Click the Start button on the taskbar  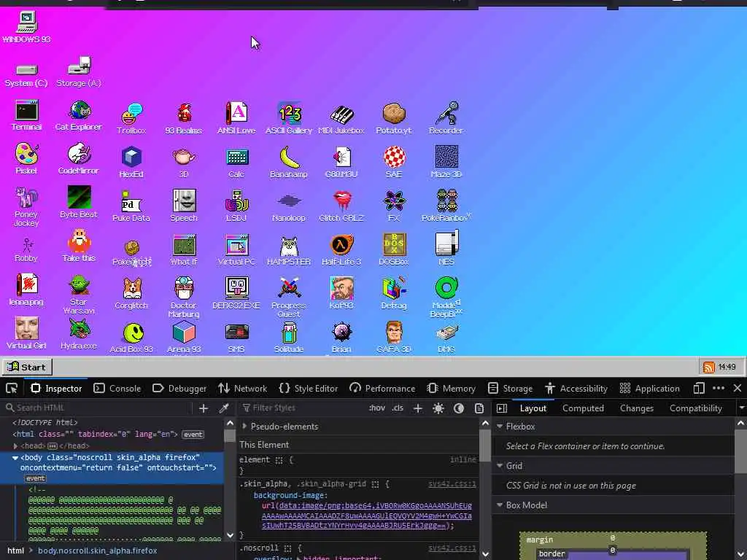(x=27, y=367)
